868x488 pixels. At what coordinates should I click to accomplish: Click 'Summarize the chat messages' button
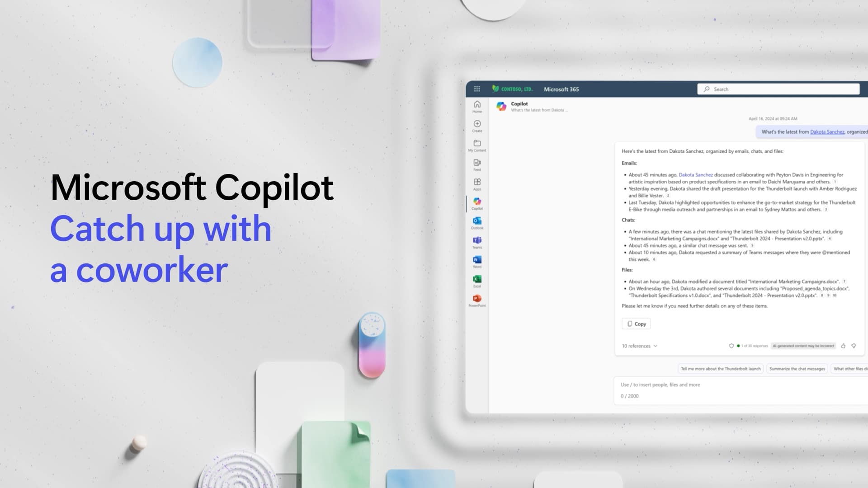(x=797, y=368)
